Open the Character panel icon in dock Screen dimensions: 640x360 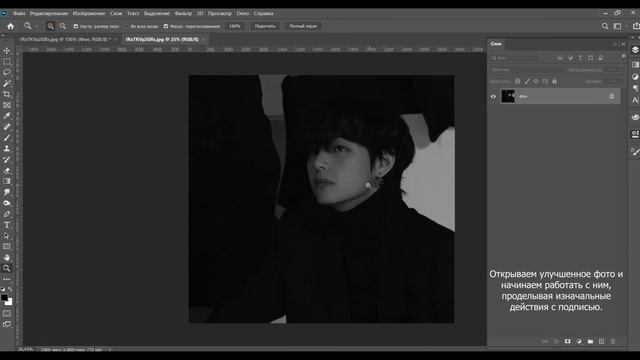coord(635,100)
